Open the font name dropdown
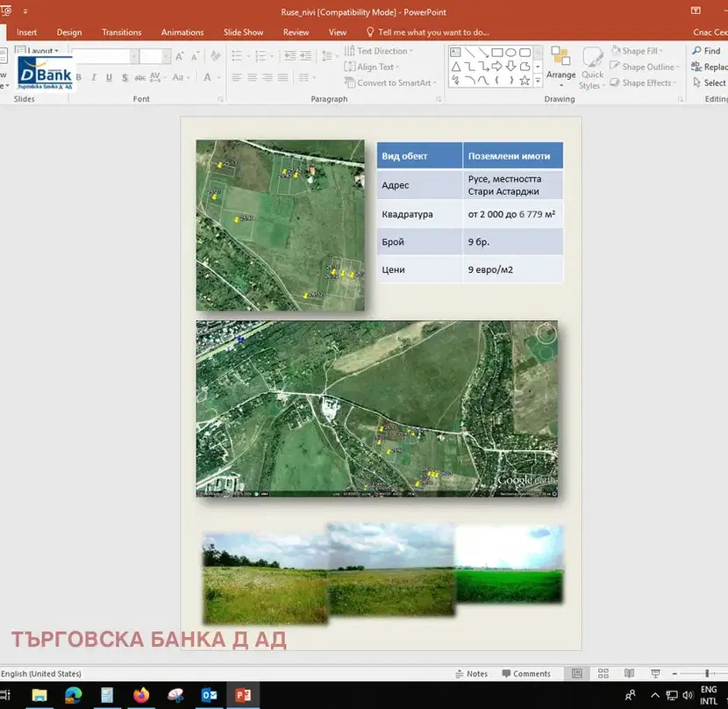728x709 pixels. click(x=133, y=57)
